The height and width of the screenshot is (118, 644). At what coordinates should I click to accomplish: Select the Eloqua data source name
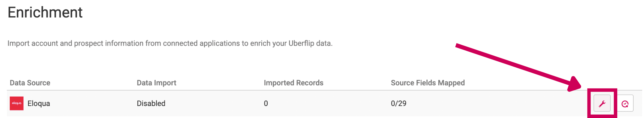tap(39, 103)
